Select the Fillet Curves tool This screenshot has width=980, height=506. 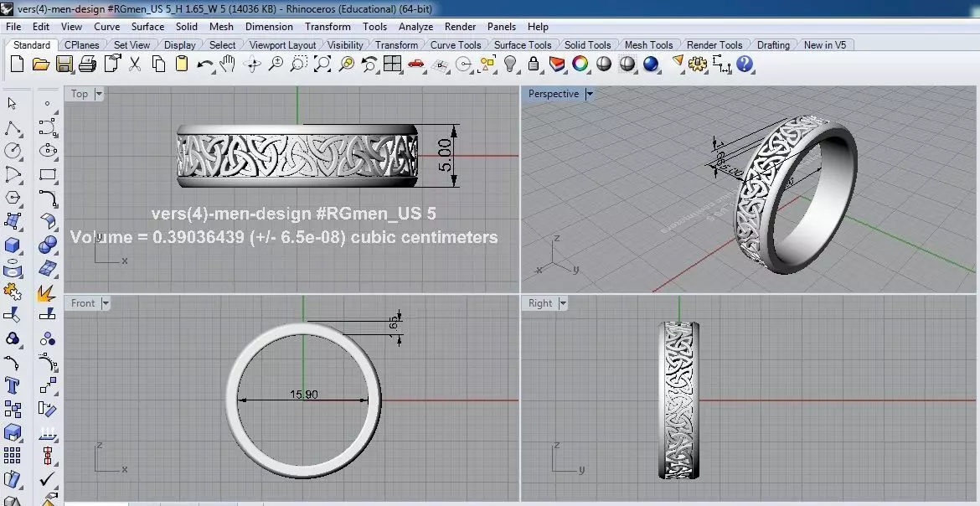pyautogui.click(x=48, y=198)
